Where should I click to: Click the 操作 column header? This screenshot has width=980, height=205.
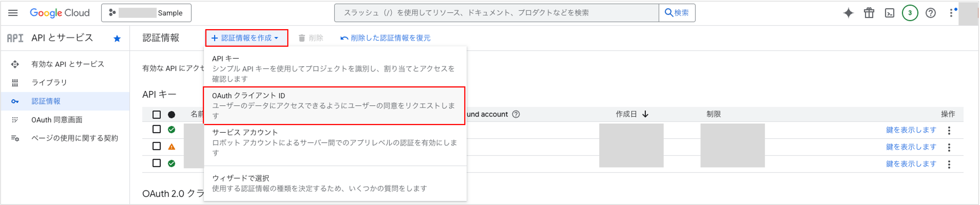point(948,114)
